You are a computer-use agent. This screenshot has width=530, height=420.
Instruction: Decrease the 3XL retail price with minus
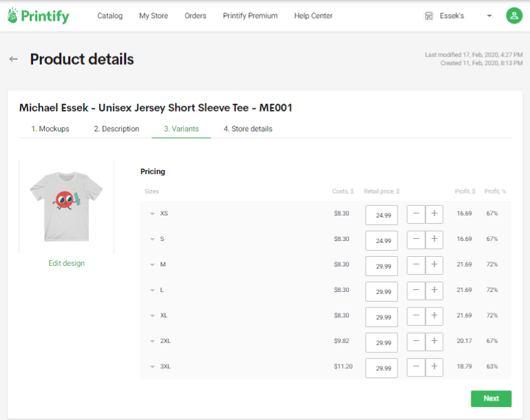point(416,367)
